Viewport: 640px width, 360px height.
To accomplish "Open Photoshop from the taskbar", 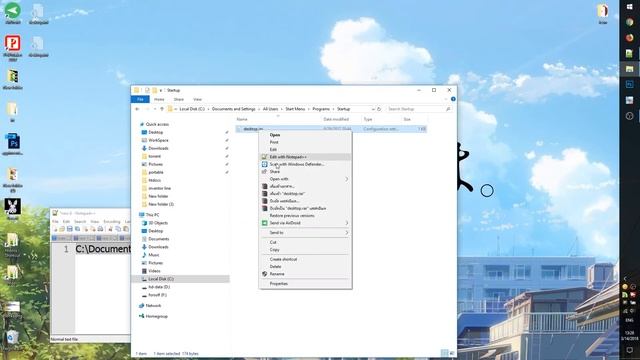I will pyautogui.click(x=629, y=84).
